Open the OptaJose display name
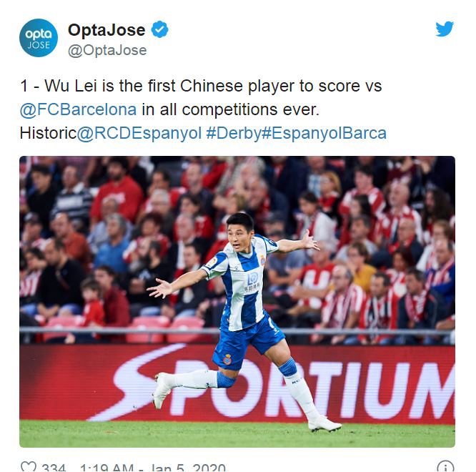Screen dimensions: 476x472 pos(106,30)
